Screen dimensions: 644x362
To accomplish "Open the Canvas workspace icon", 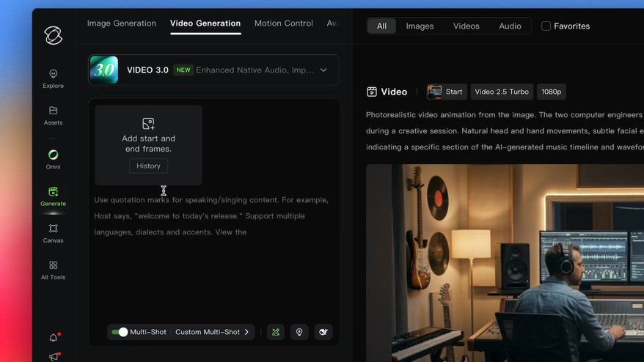I will coord(53,233).
